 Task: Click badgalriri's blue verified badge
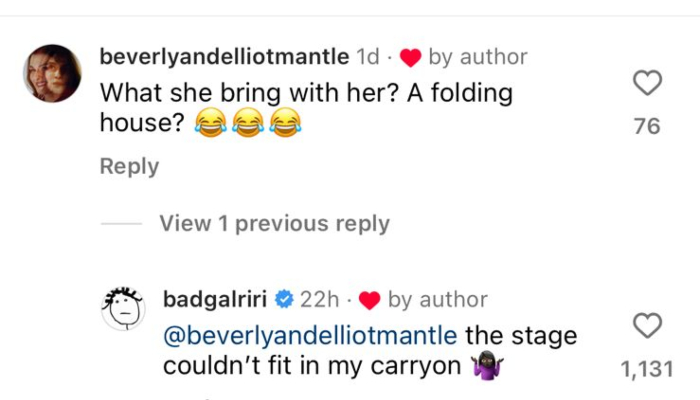pyautogui.click(x=283, y=299)
